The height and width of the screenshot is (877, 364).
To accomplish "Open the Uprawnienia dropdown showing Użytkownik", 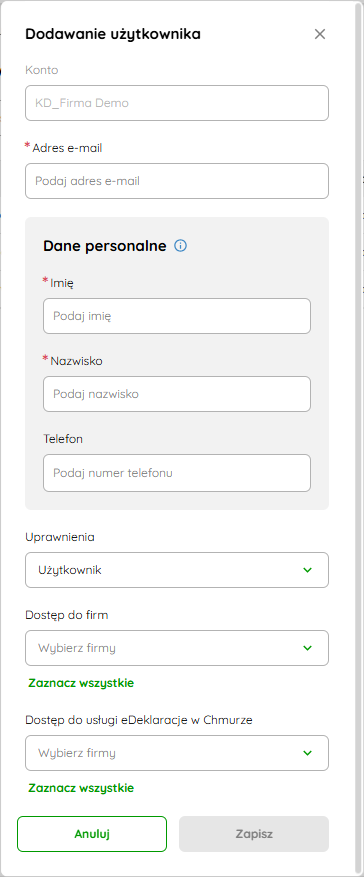I will point(177,570).
